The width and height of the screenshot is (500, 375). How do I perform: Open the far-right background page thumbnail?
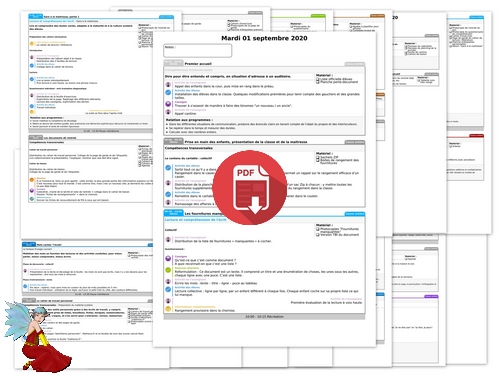[x=469, y=123]
